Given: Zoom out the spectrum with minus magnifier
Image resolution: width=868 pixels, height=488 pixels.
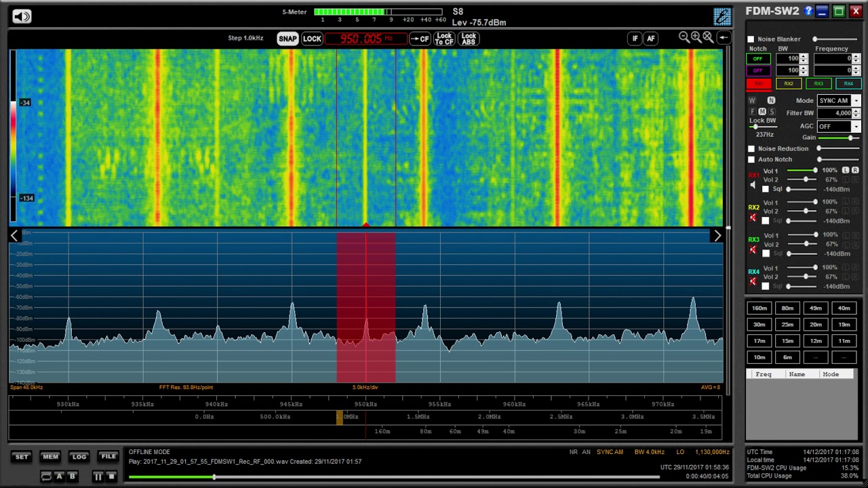Looking at the screenshot, I should [684, 37].
